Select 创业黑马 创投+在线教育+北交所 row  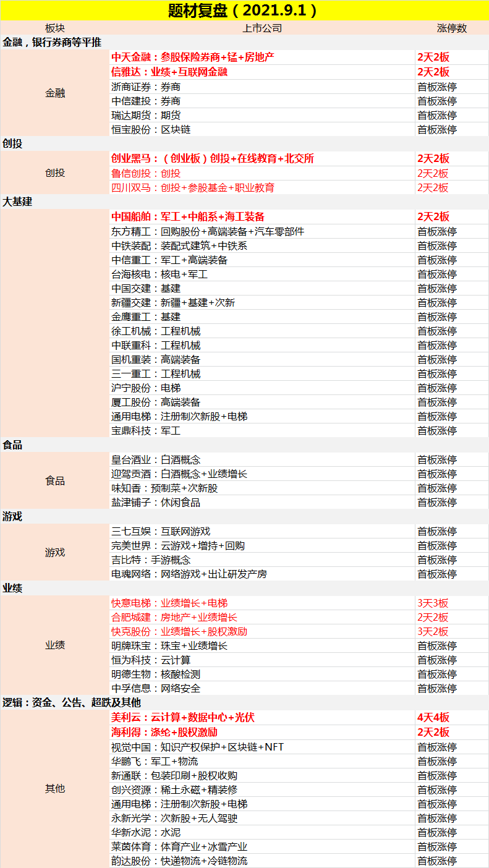(x=299, y=158)
